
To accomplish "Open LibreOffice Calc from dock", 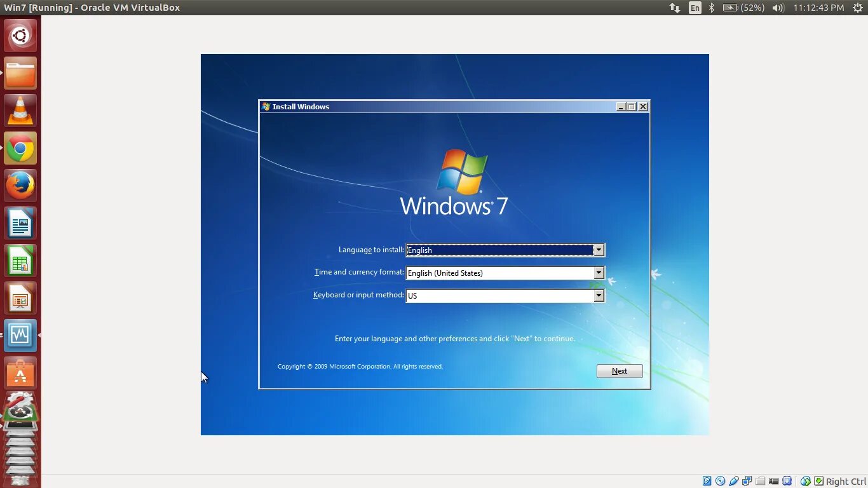I will [x=20, y=261].
